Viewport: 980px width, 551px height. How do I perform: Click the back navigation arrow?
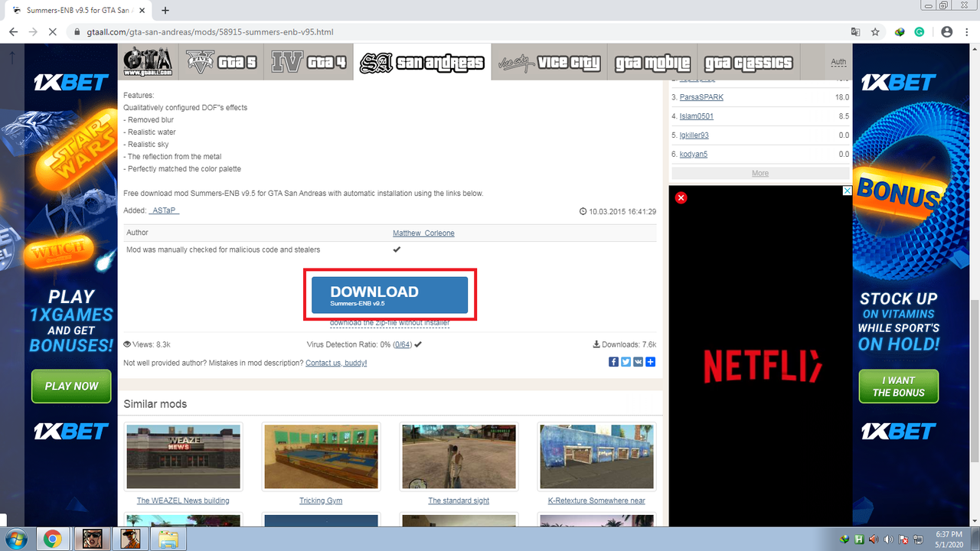[13, 32]
